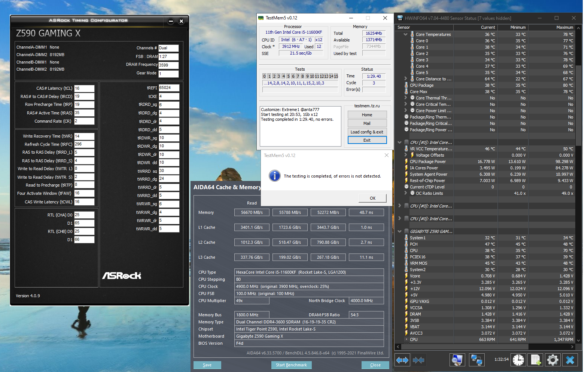Click HWiNFO scroll up arrow
Screen dimensions: 588x372
tap(579, 28)
